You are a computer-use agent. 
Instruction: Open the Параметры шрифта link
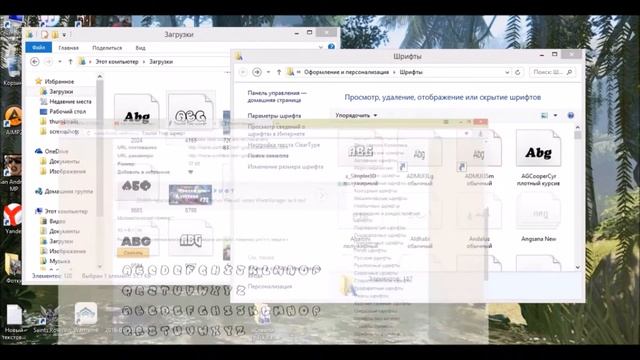click(x=274, y=116)
